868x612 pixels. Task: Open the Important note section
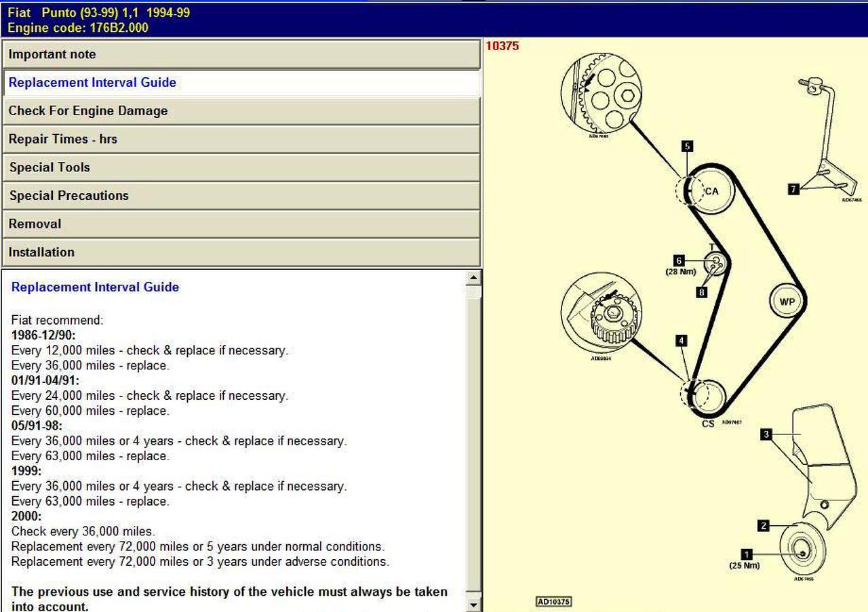click(x=241, y=54)
